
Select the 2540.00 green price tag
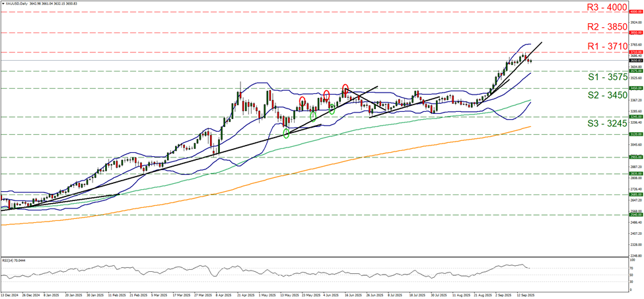coord(635,214)
